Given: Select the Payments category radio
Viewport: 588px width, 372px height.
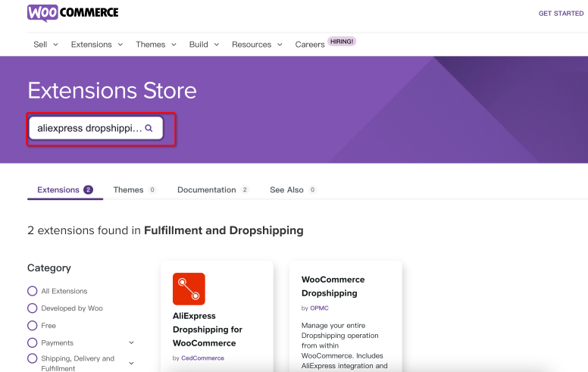Looking at the screenshot, I should [33, 342].
